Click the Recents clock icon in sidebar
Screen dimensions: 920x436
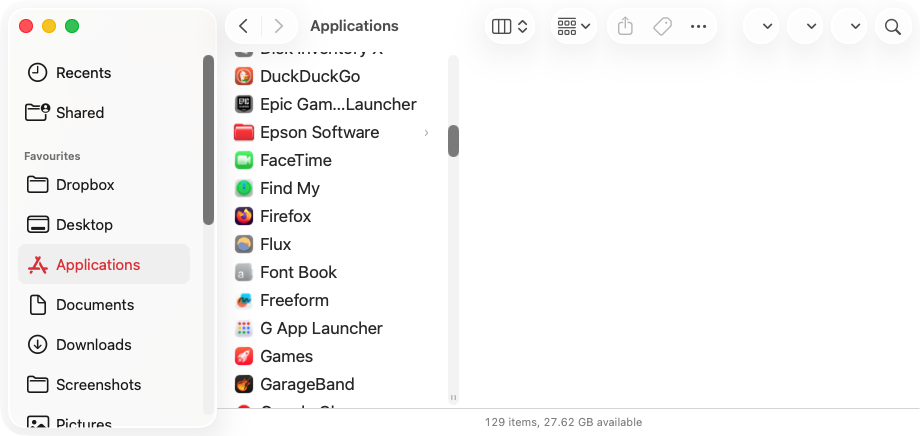[38, 73]
